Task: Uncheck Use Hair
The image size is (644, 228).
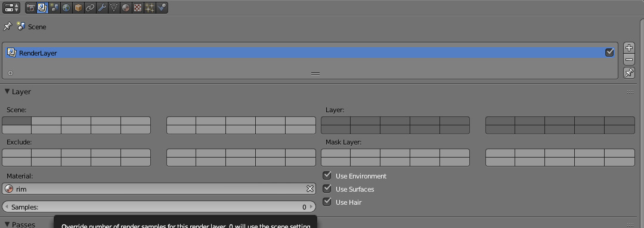Action: tap(327, 202)
